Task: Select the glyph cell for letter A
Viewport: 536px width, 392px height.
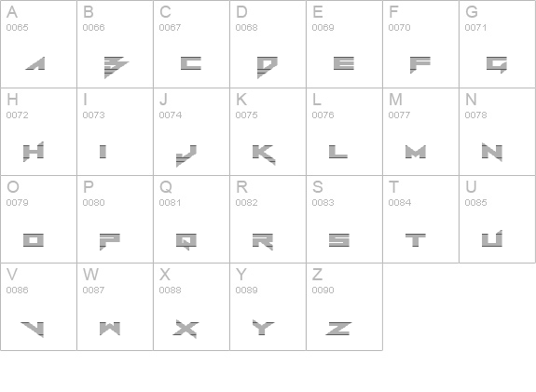Action: point(38,44)
